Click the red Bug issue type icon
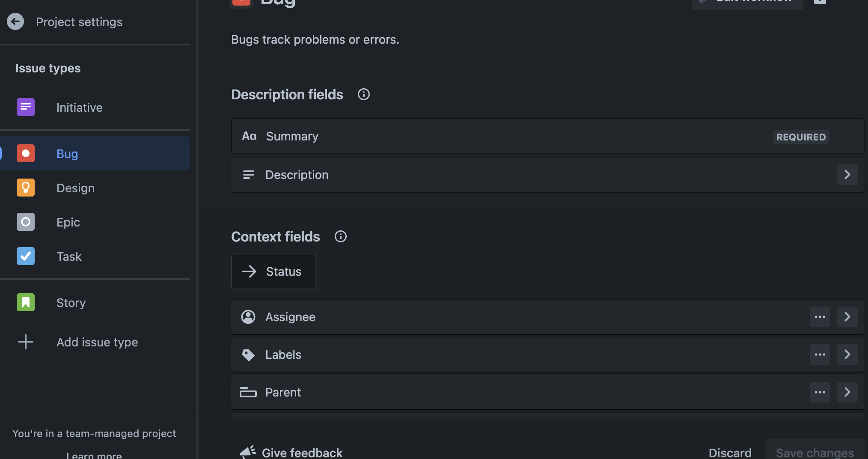 coord(26,153)
